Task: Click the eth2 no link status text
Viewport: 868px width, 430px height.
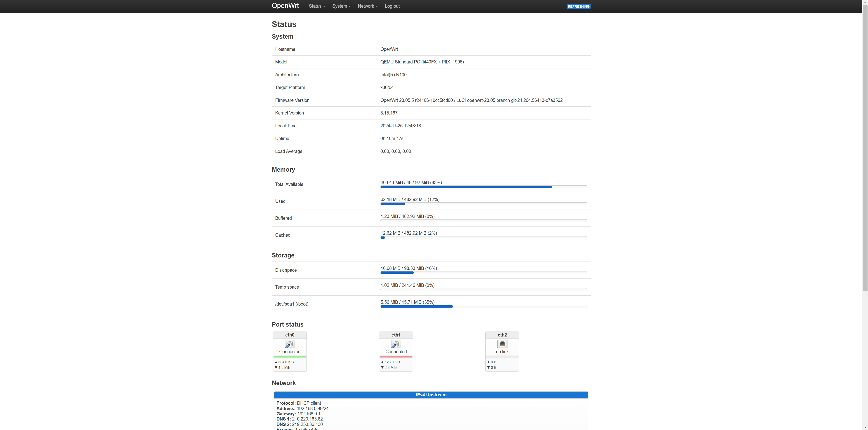Action: tap(502, 352)
